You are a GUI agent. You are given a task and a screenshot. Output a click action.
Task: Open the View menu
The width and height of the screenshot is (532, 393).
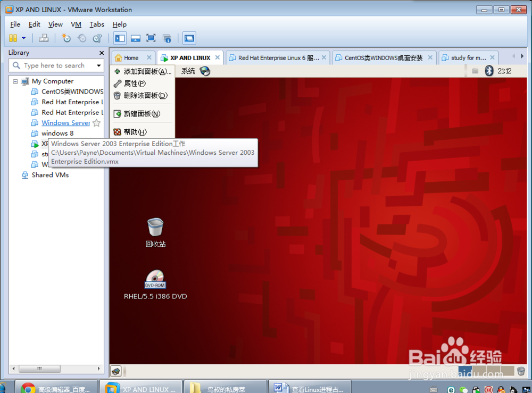[x=55, y=24]
